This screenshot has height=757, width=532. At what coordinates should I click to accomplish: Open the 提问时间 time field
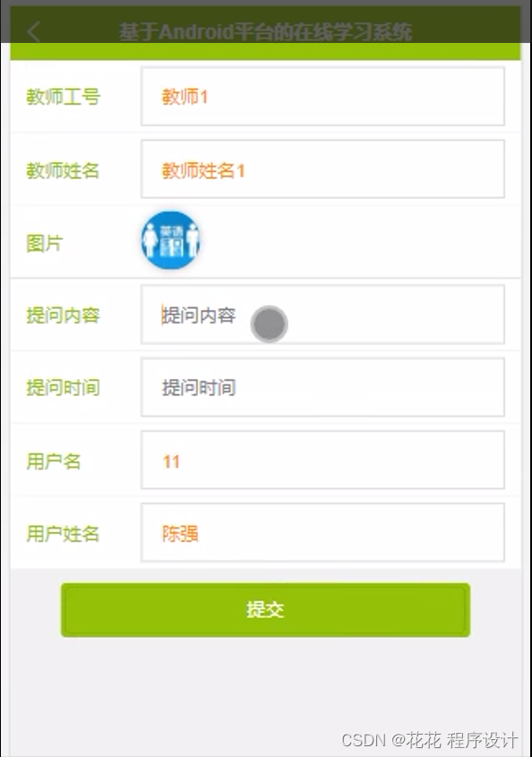[x=322, y=387]
